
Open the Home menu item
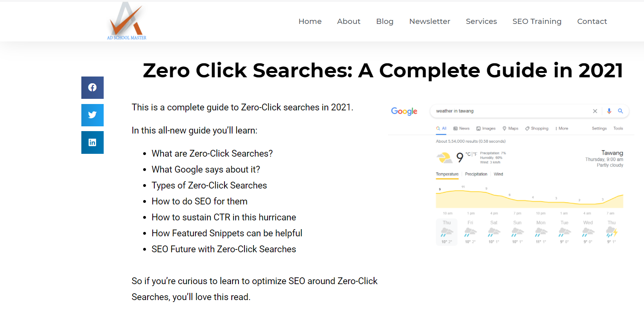(x=310, y=22)
